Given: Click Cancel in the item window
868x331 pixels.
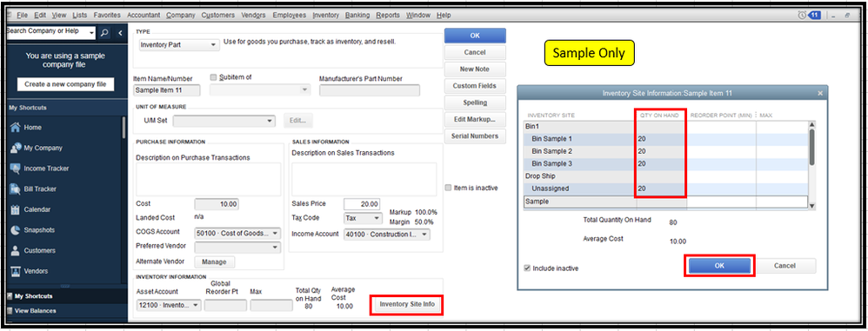Looking at the screenshot, I should pyautogui.click(x=475, y=52).
